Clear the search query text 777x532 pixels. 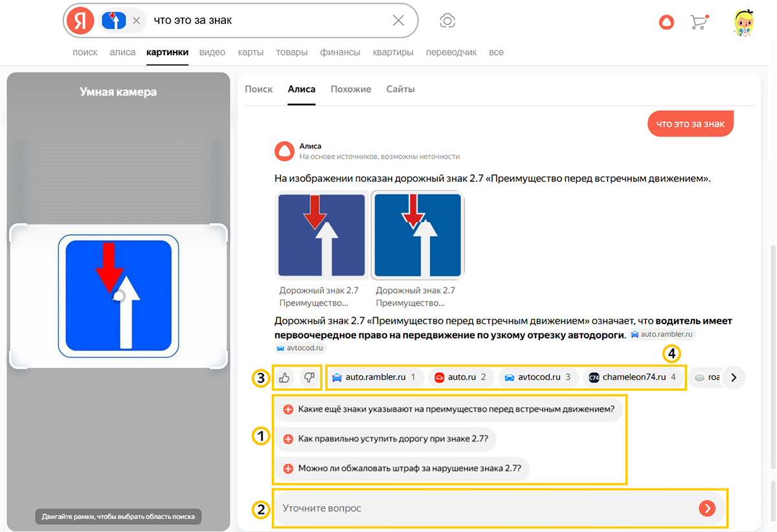(398, 21)
